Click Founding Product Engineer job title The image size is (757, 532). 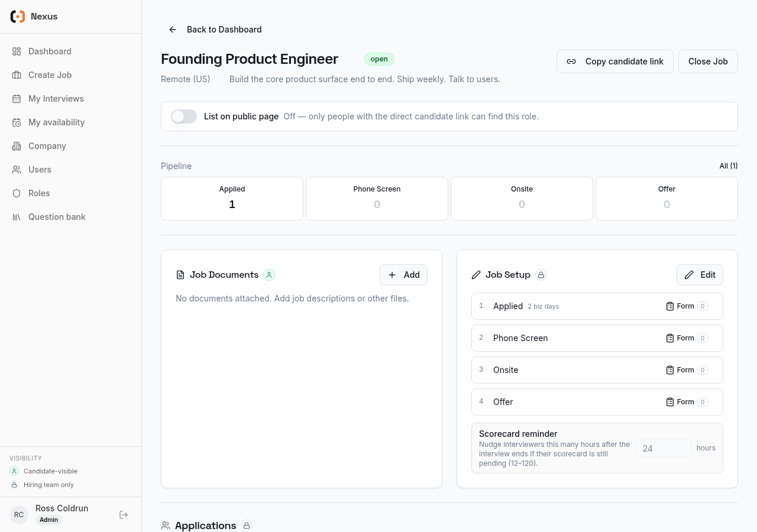(x=250, y=59)
